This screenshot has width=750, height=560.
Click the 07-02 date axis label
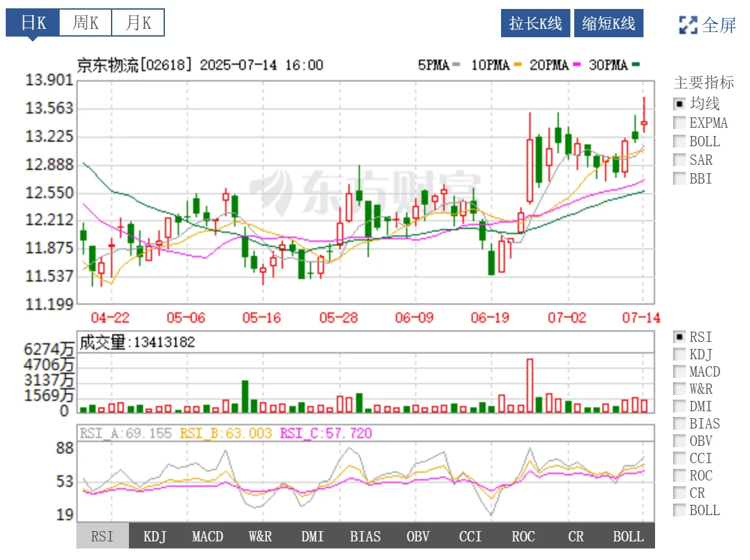click(567, 318)
